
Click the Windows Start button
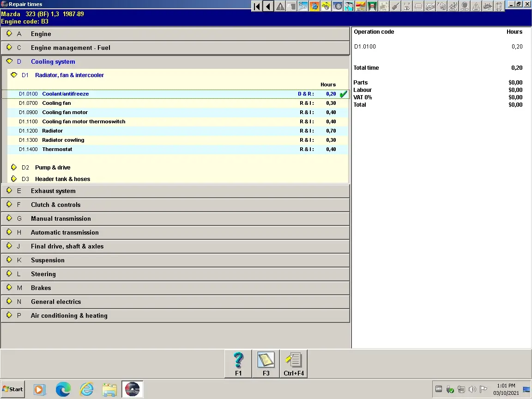point(12,389)
